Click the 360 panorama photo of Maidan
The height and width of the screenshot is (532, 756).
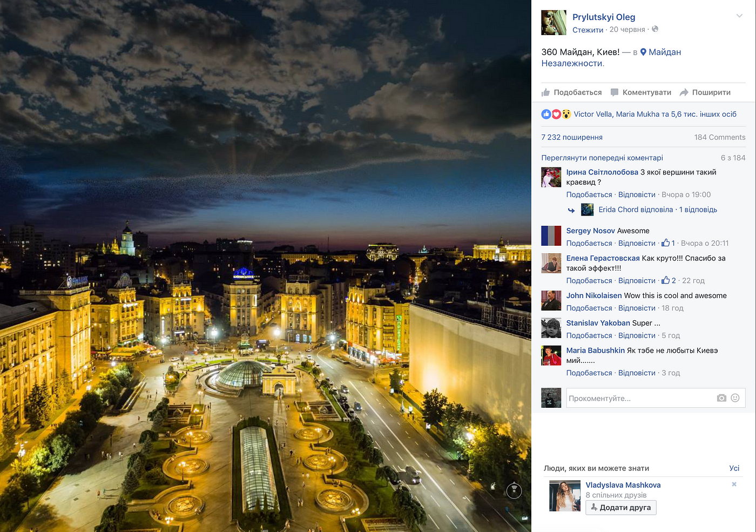pyautogui.click(x=266, y=266)
